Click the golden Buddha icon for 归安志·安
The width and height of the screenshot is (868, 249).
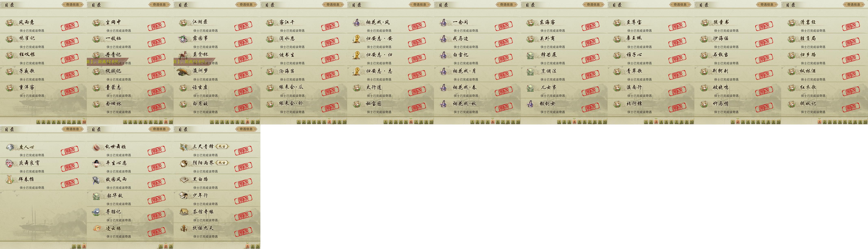pyautogui.click(x=357, y=39)
